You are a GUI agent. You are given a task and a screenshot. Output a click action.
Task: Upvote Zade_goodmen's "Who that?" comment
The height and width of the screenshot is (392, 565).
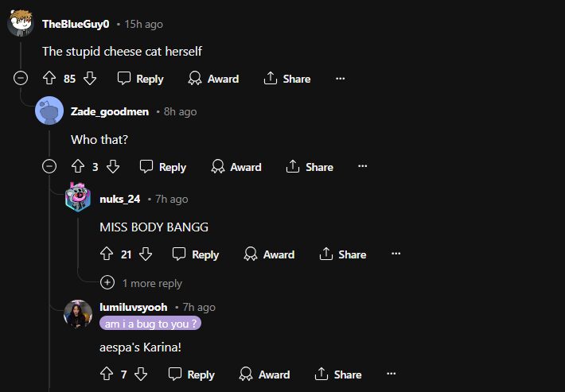(x=78, y=167)
